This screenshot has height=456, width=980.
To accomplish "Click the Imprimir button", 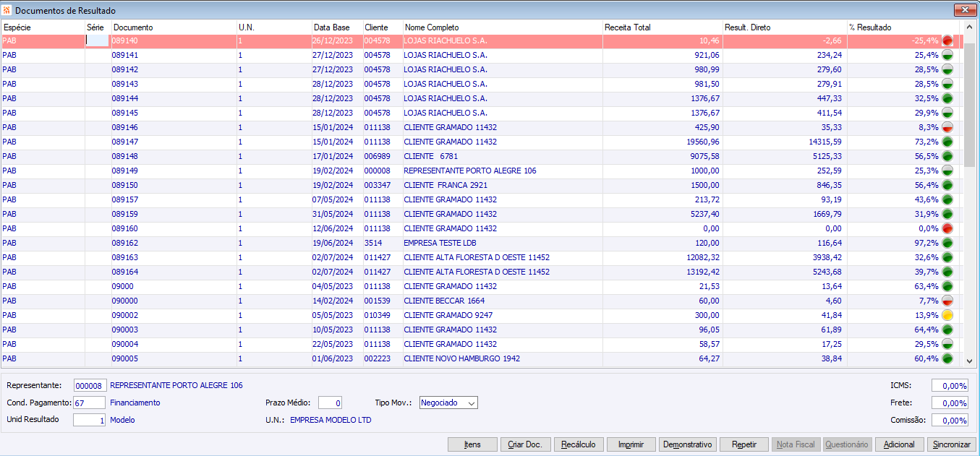I will tap(631, 444).
